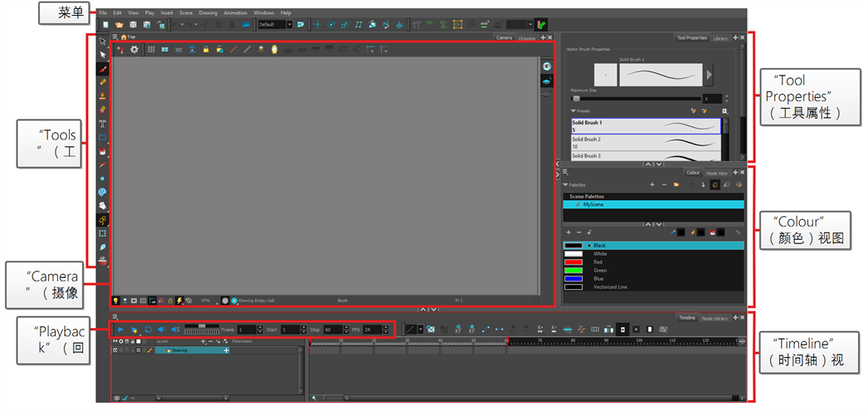Toggle the highlighted colour wheel icon in Palettes
868x411 pixels.
click(x=715, y=184)
